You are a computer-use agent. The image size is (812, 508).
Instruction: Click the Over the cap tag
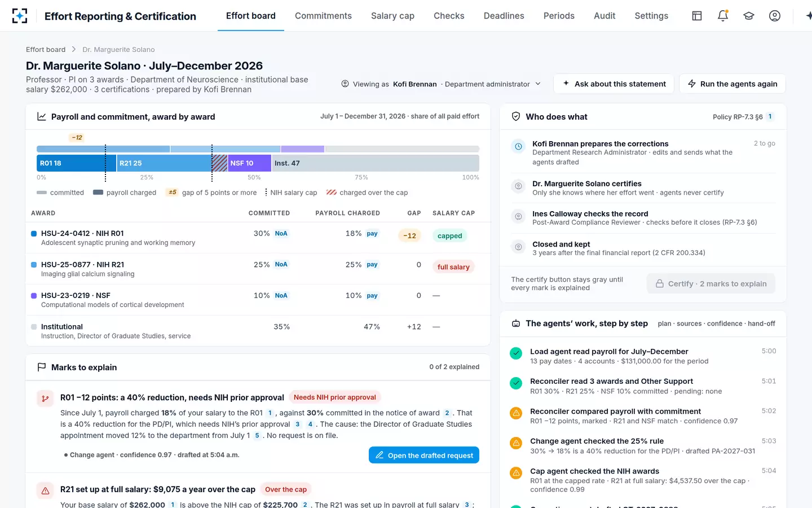286,489
